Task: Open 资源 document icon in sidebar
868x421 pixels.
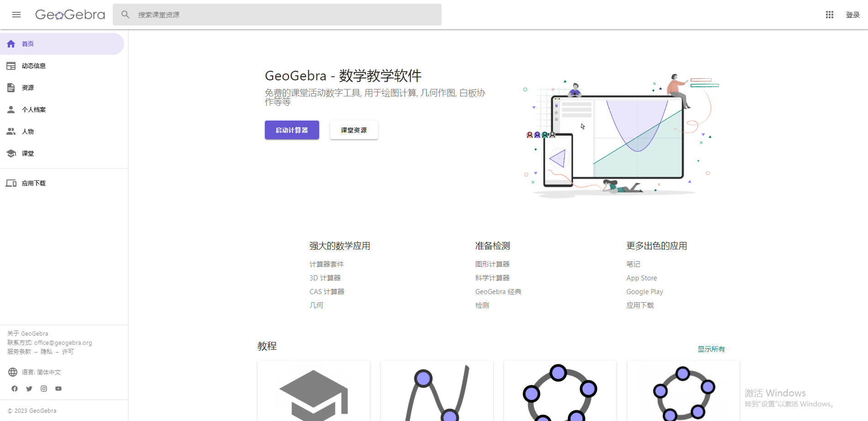Action: tap(11, 88)
